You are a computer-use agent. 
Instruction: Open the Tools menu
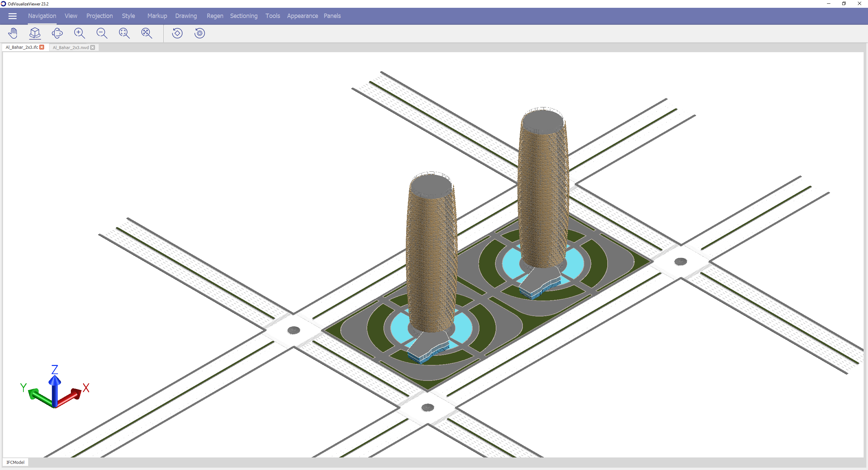tap(273, 16)
